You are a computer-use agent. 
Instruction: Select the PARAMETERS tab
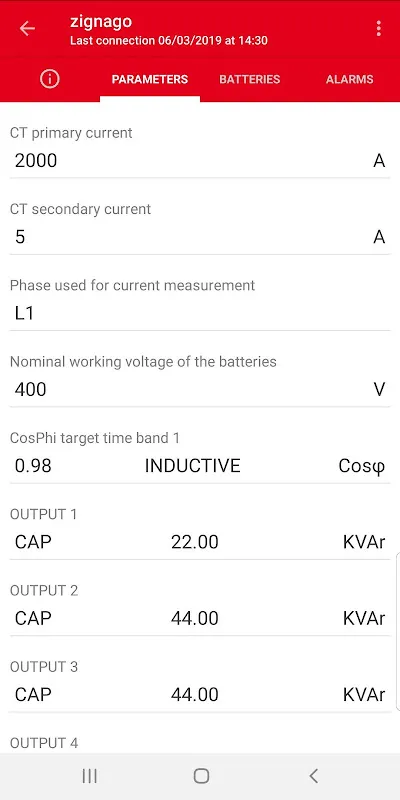pos(149,79)
